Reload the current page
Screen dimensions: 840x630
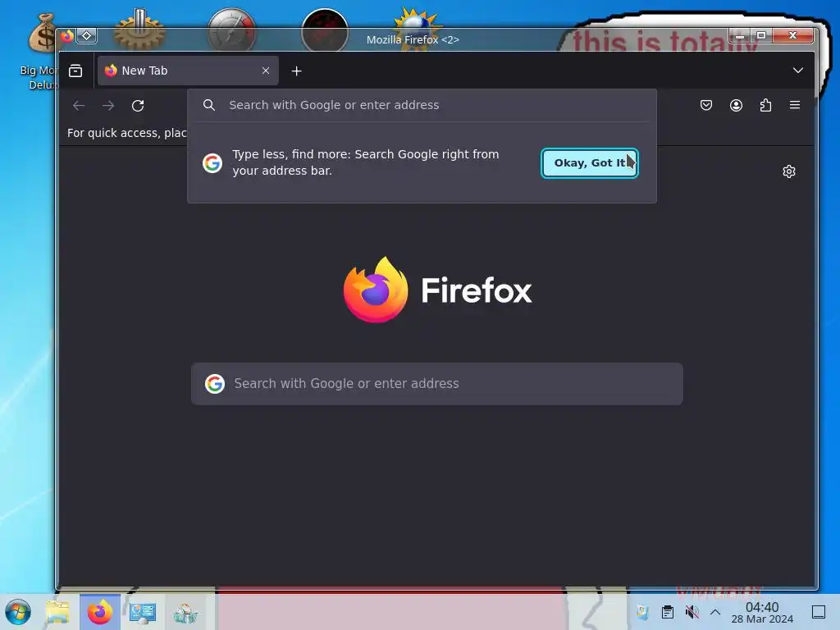[138, 106]
